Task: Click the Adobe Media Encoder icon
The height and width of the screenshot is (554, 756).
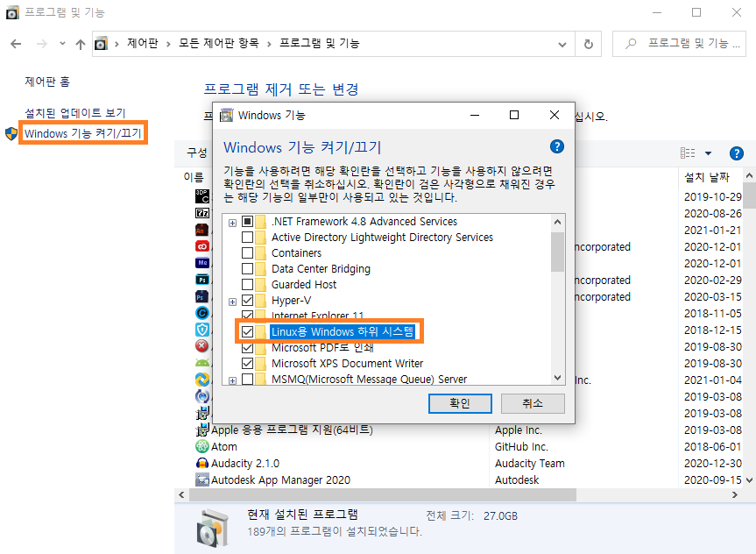Action: tap(202, 263)
